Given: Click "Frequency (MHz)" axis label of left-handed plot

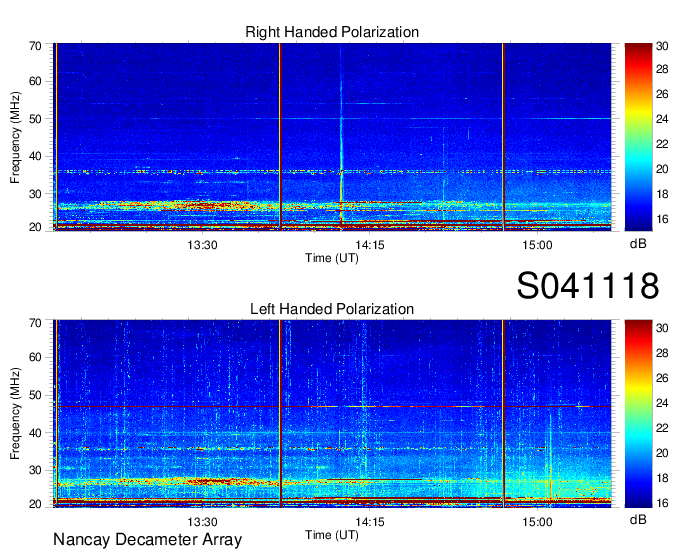Looking at the screenshot, I should coord(15,414).
